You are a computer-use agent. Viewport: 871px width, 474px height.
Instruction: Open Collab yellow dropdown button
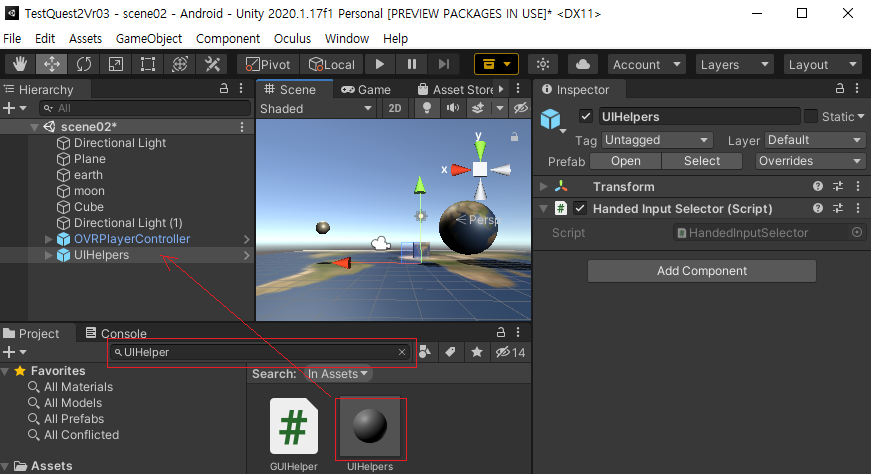[x=496, y=64]
